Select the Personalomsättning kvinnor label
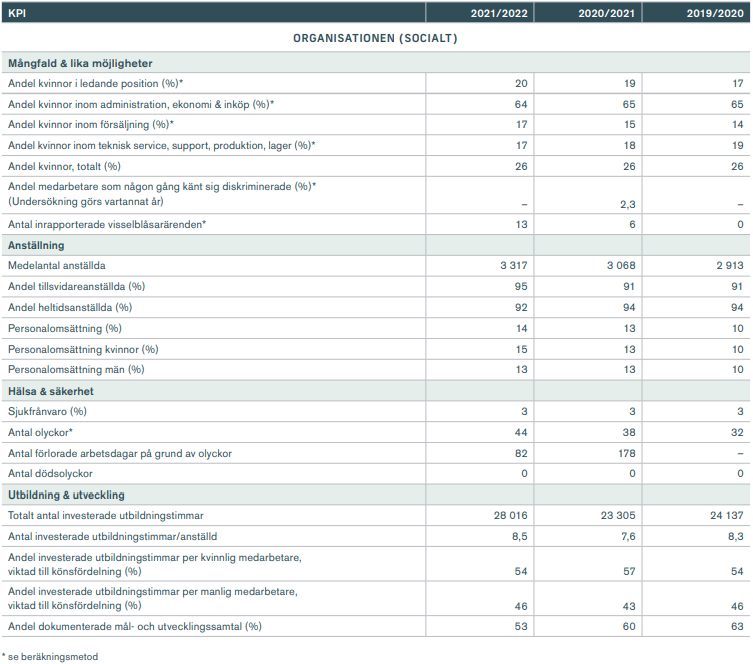 (83, 350)
